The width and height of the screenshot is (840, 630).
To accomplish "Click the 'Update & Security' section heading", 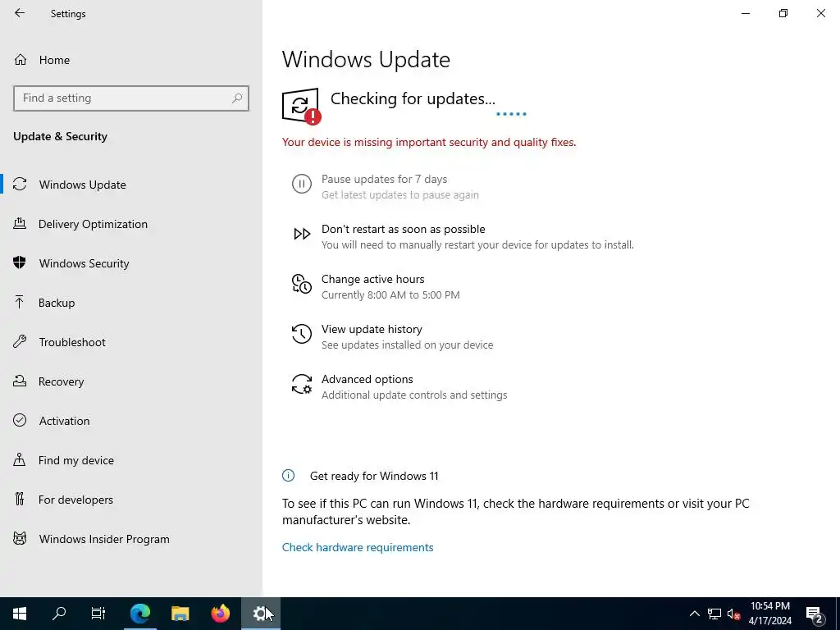I will [x=60, y=136].
